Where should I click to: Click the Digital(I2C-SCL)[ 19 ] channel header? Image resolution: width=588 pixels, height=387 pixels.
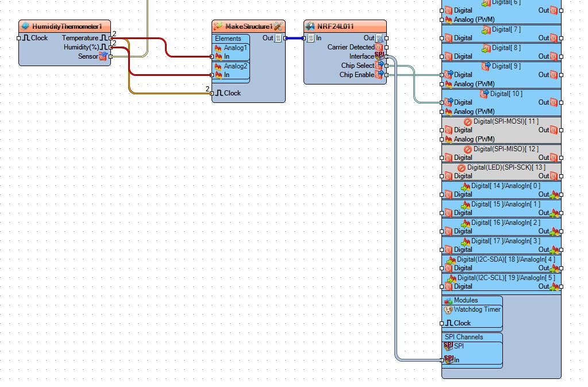tap(501, 278)
